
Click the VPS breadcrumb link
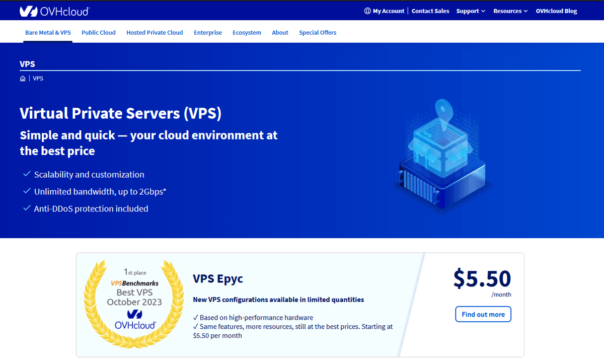38,79
